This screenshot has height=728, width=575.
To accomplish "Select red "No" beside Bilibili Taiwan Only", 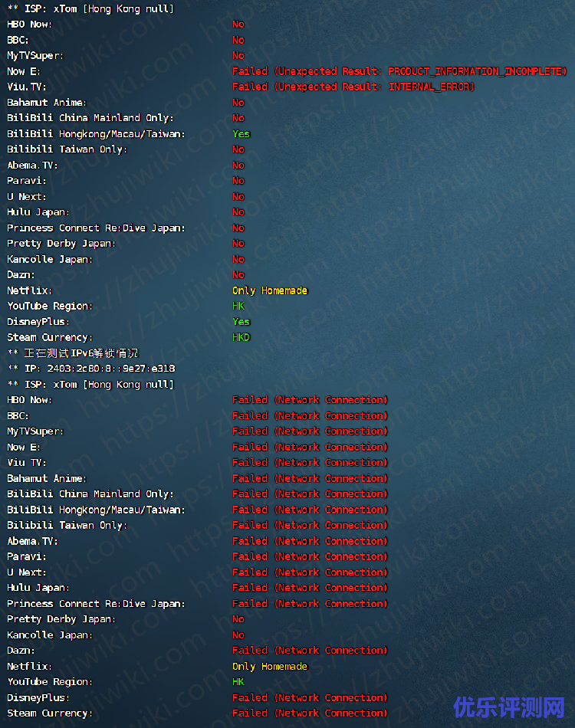I will [238, 149].
